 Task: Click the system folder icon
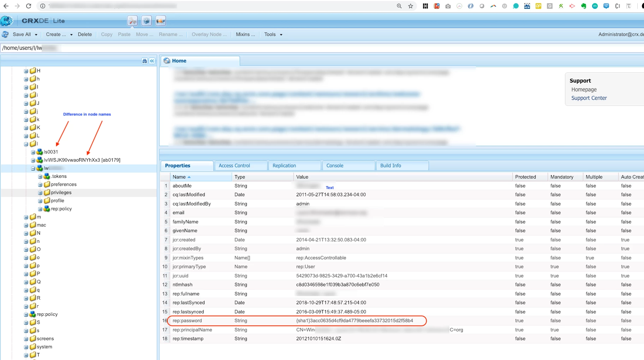[x=33, y=347]
